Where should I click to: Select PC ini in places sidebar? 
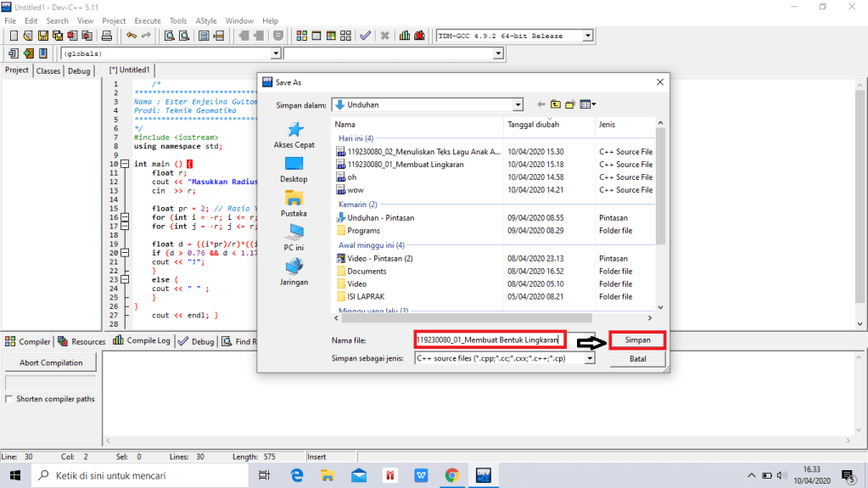[x=294, y=237]
